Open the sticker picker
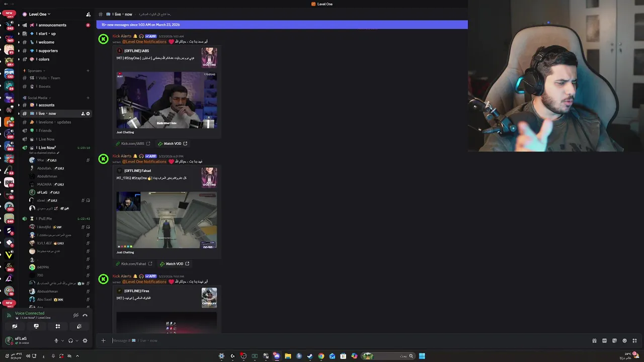The height and width of the screenshot is (362, 644). click(614, 340)
